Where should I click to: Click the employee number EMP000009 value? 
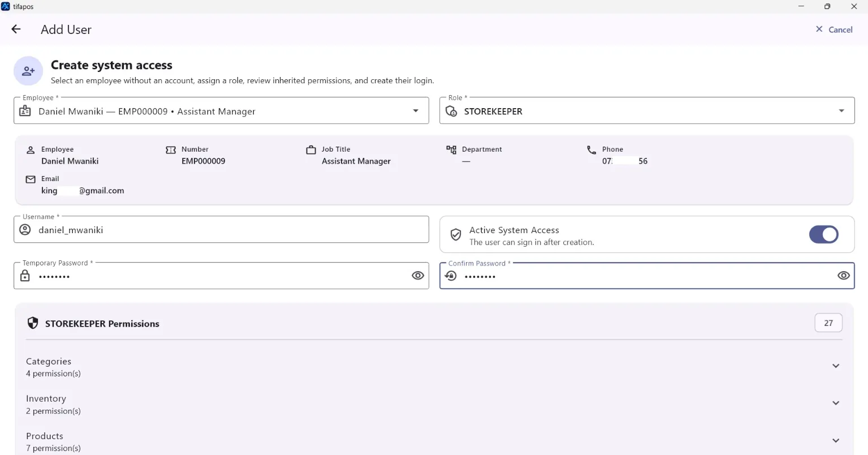click(x=204, y=161)
